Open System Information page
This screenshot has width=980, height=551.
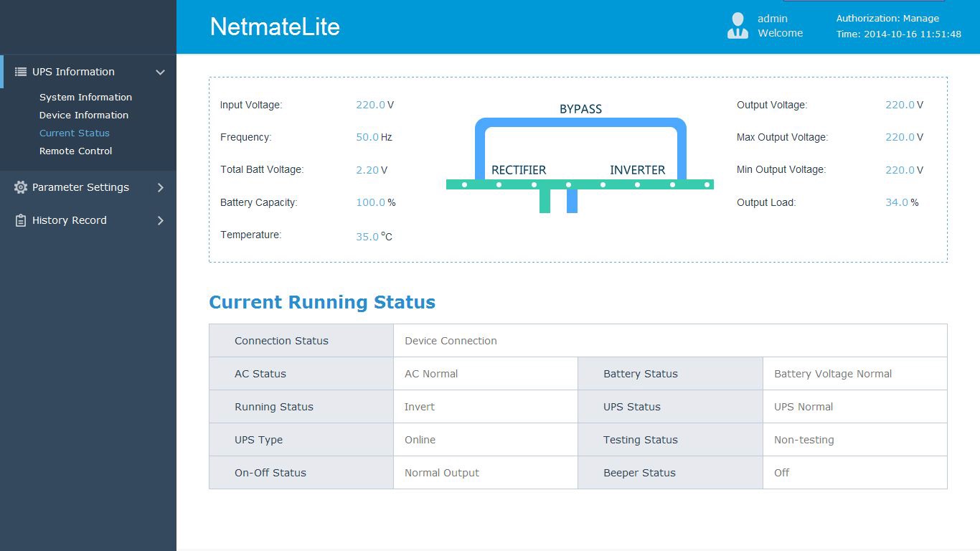(85, 97)
